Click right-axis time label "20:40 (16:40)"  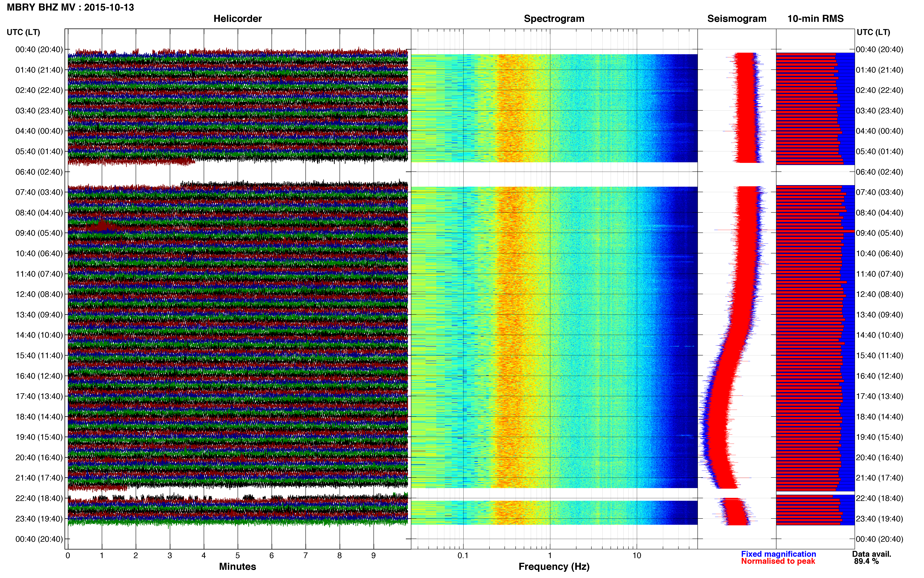pyautogui.click(x=879, y=458)
